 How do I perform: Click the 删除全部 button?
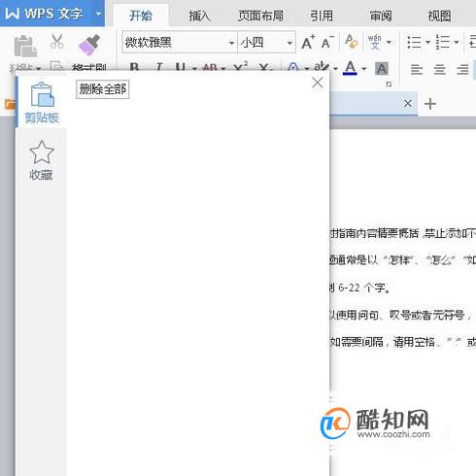pyautogui.click(x=103, y=89)
